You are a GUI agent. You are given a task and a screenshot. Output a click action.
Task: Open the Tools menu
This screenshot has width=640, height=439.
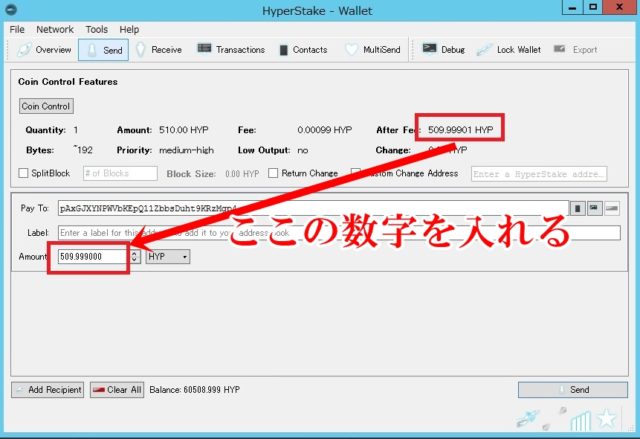96,29
